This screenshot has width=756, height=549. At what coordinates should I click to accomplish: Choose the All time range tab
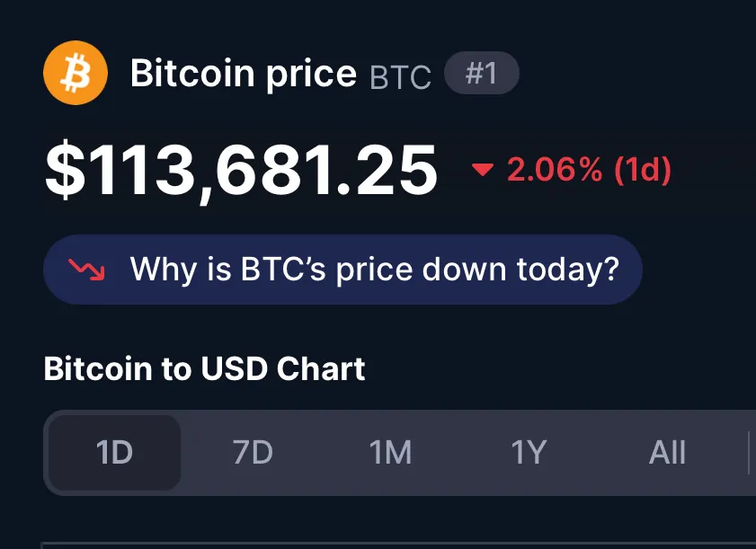[x=667, y=453]
